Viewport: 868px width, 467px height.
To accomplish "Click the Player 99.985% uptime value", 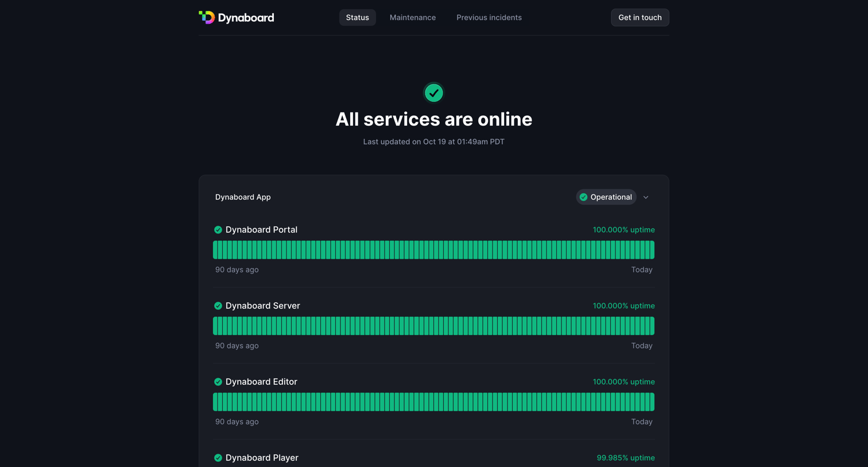I will coord(626,458).
